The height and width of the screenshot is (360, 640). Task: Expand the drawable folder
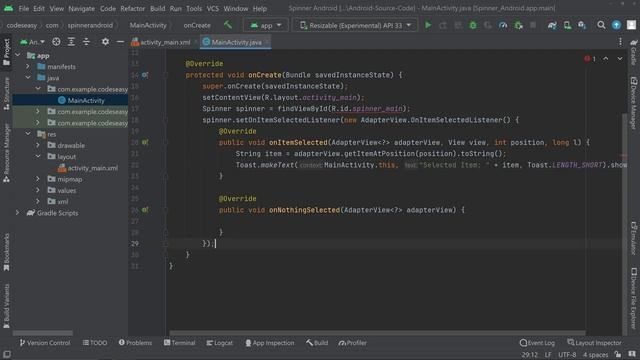[x=38, y=145]
